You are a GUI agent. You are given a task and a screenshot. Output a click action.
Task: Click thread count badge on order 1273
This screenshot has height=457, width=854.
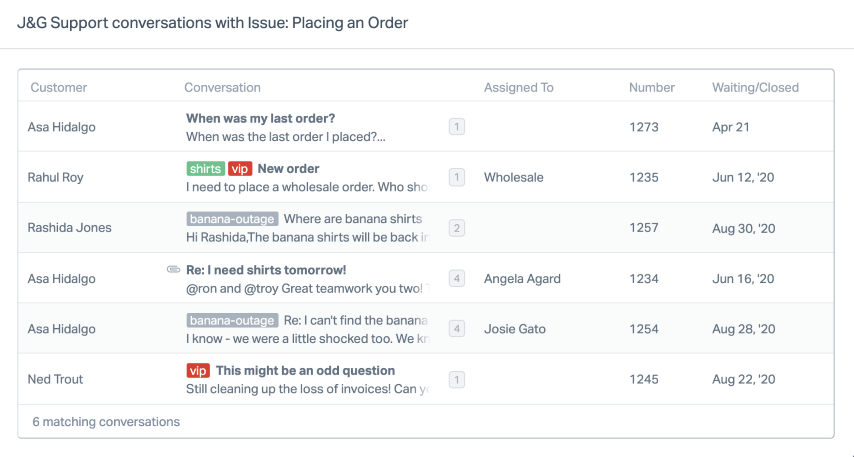click(457, 127)
